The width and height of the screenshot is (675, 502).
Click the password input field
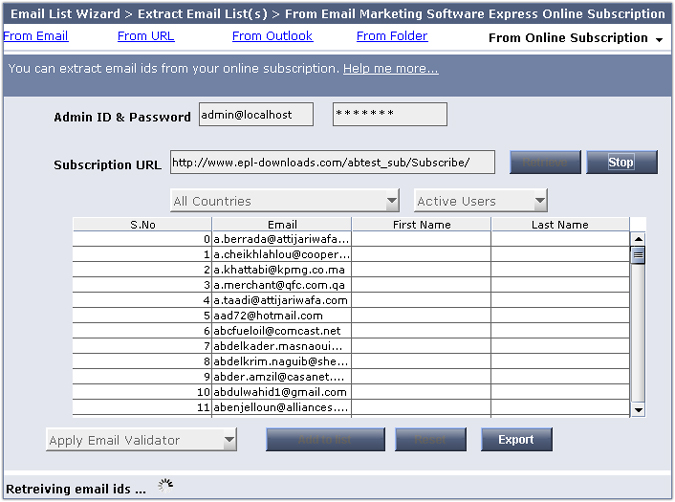pos(389,115)
